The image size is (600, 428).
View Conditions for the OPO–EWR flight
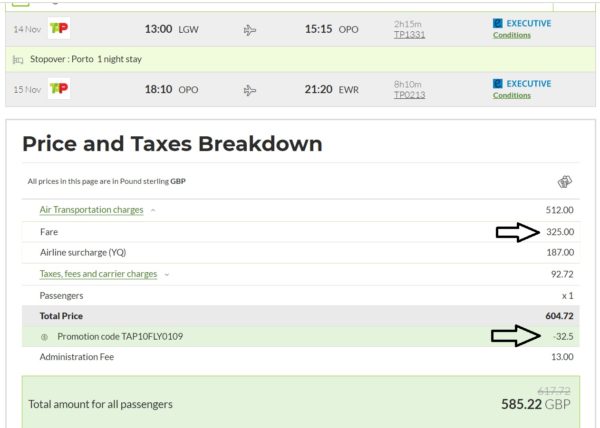512,96
